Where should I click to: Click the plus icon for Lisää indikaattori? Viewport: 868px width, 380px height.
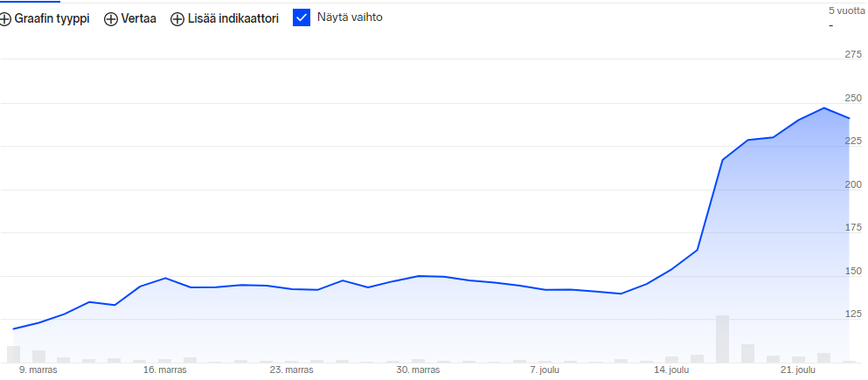click(x=177, y=19)
